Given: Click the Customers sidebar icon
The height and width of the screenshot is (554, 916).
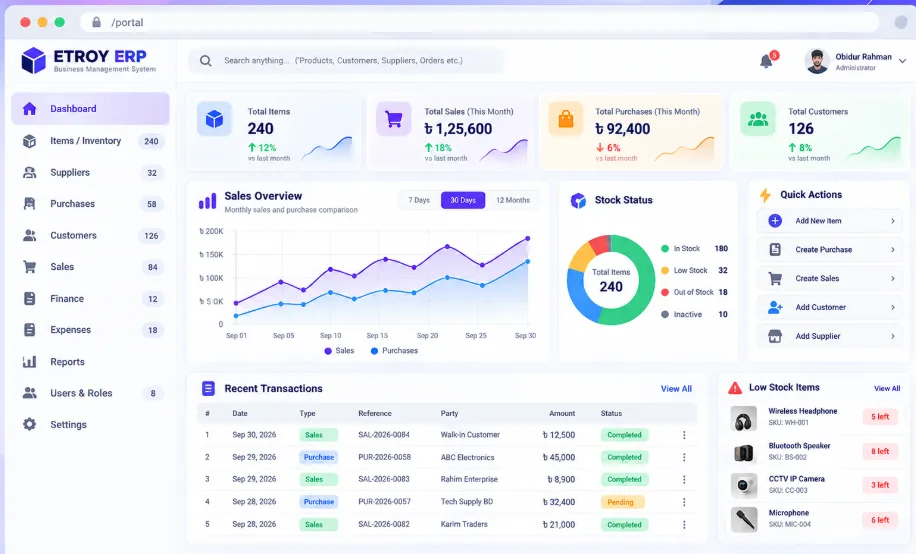Looking at the screenshot, I should (29, 236).
